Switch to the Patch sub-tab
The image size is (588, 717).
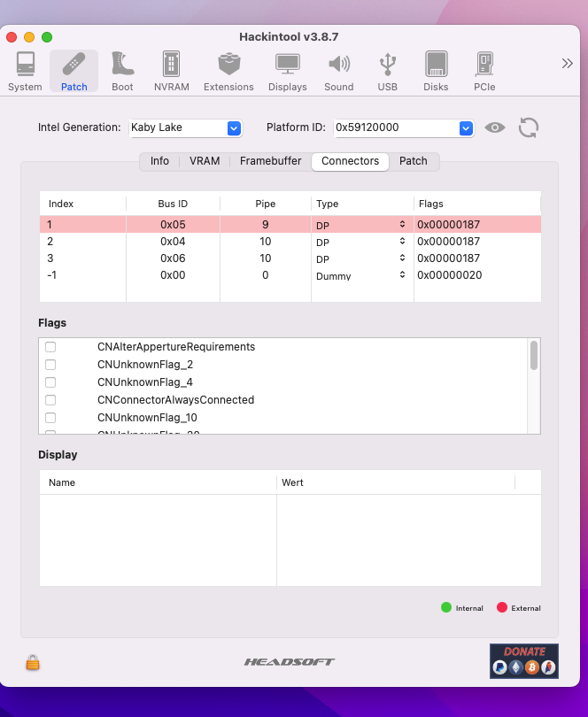pyautogui.click(x=414, y=161)
